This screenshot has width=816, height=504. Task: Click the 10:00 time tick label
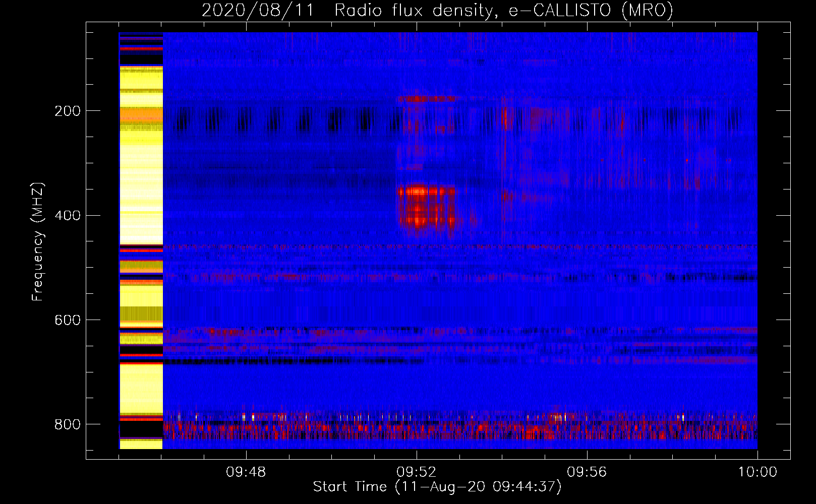[757, 472]
